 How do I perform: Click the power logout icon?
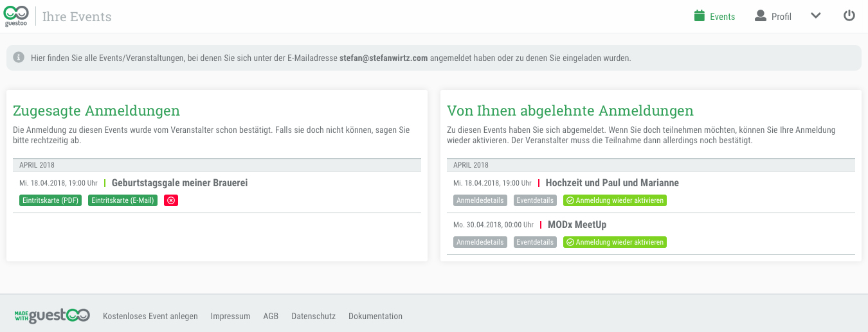pyautogui.click(x=849, y=15)
